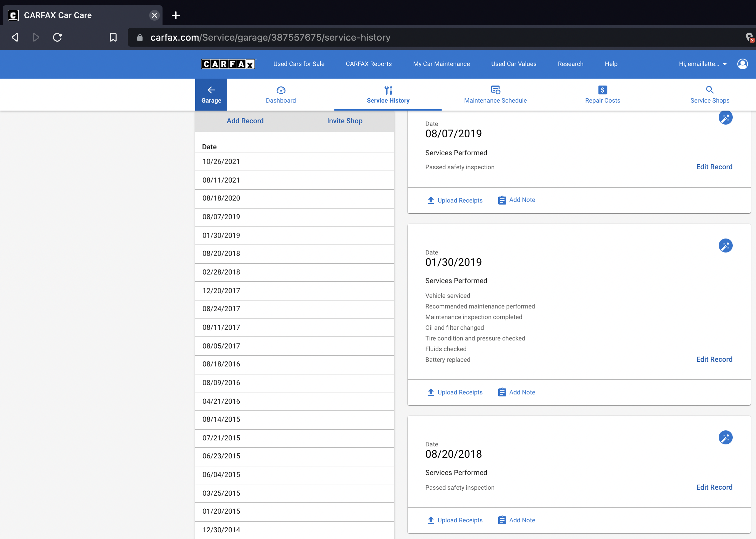Switch to Service Shops tab

(710, 95)
